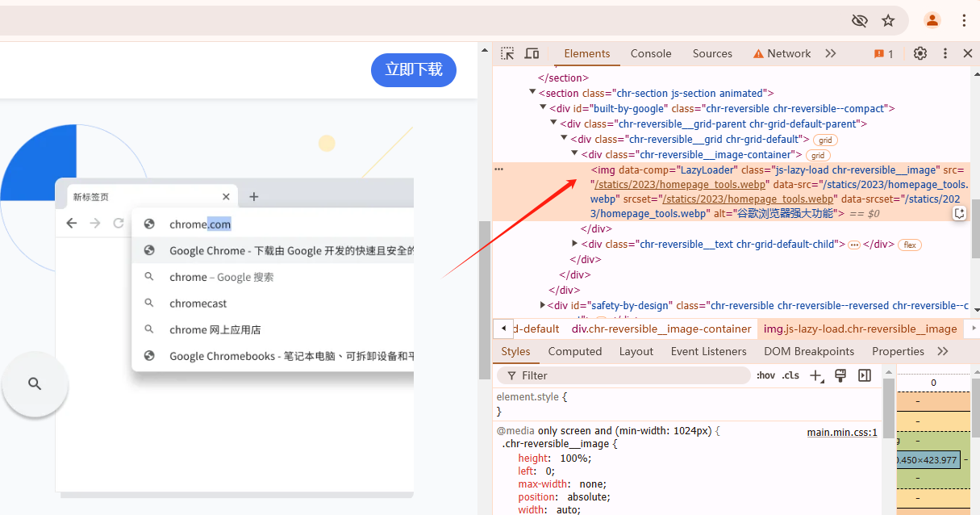This screenshot has height=515, width=980.
Task: Open the rendering emulation paintbrush icon
Action: [840, 375]
